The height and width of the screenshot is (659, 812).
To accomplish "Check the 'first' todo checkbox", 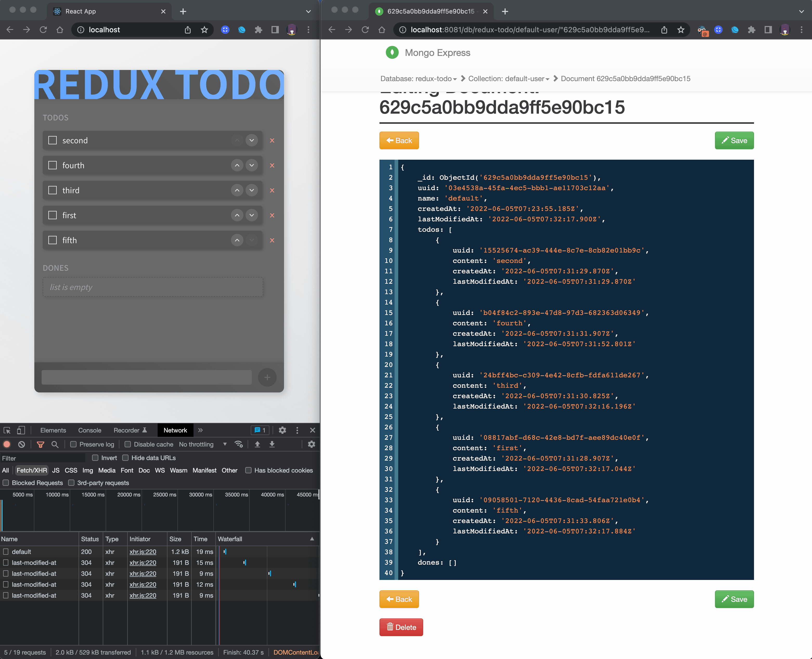I will [53, 215].
